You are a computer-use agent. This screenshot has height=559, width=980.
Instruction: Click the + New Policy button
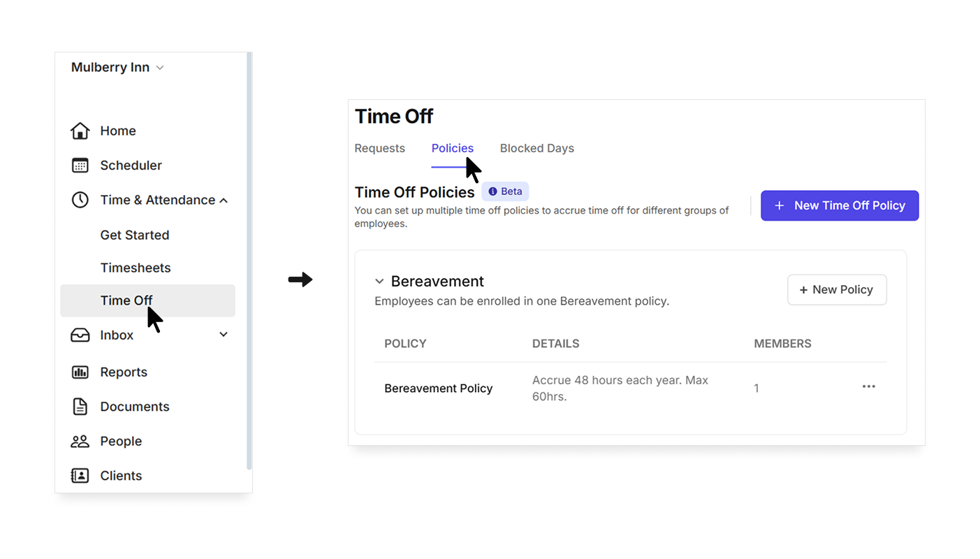click(x=837, y=290)
